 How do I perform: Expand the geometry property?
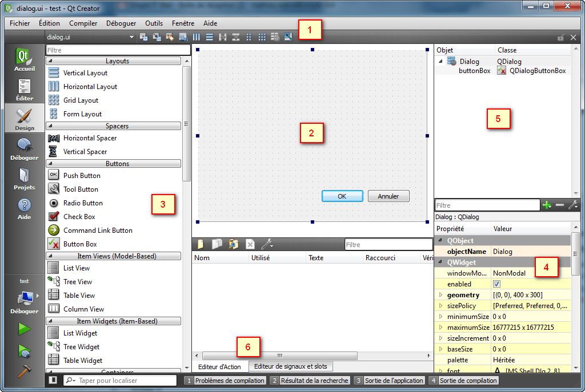coord(440,295)
